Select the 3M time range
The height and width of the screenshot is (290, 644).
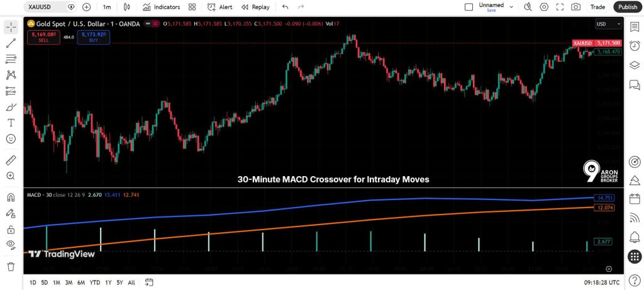(x=69, y=282)
